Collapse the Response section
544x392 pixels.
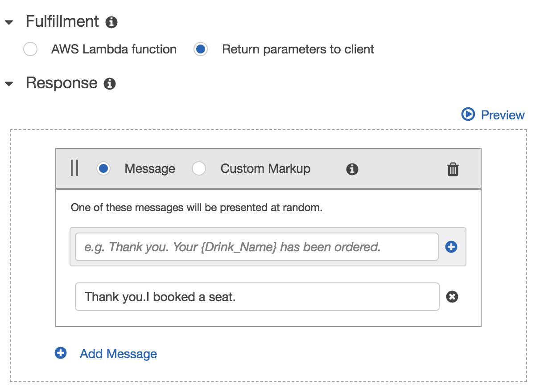pyautogui.click(x=9, y=84)
